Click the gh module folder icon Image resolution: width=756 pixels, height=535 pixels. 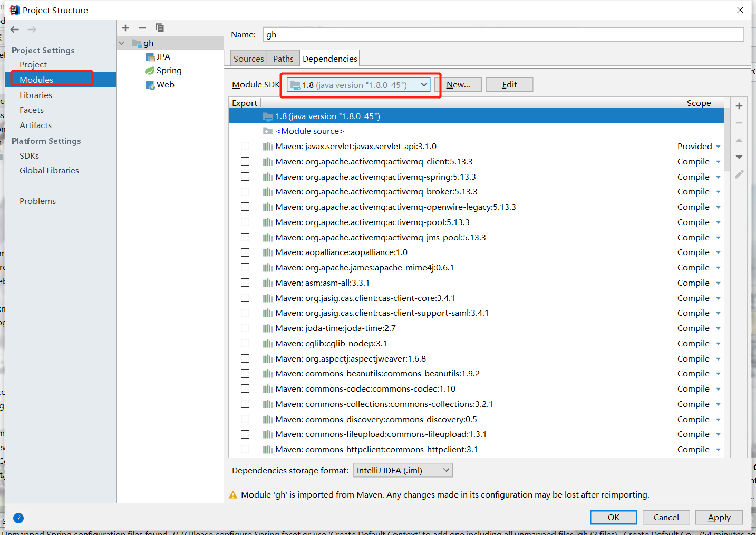pos(137,43)
